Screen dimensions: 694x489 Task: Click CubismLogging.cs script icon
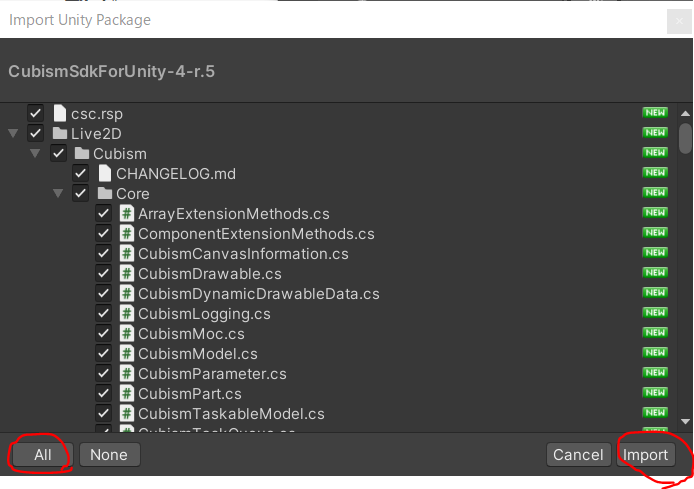pos(127,313)
